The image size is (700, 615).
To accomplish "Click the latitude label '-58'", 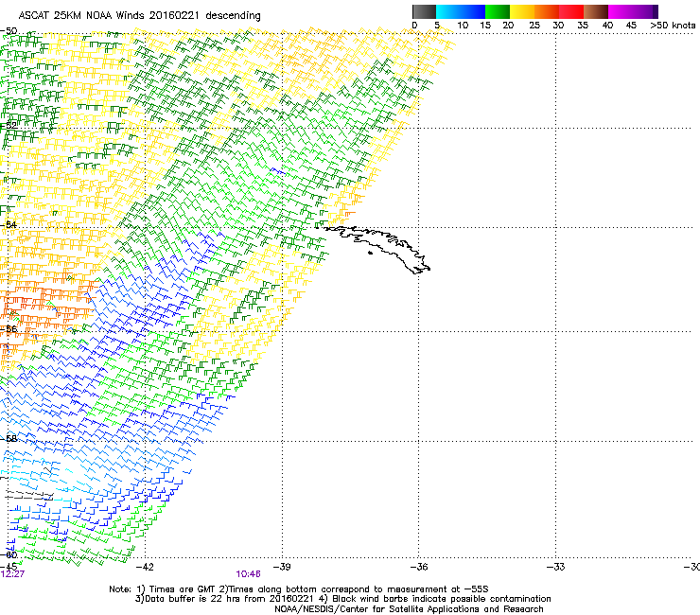I will pyautogui.click(x=9, y=439).
